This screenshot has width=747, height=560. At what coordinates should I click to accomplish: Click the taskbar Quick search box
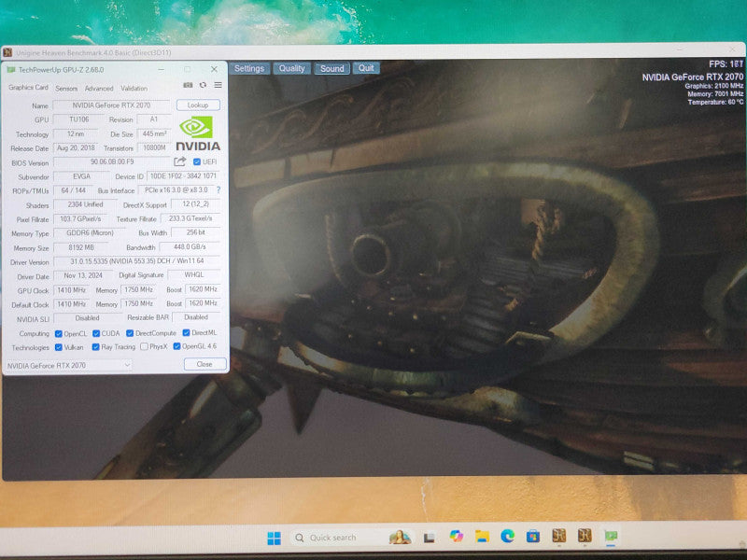[x=352, y=538]
